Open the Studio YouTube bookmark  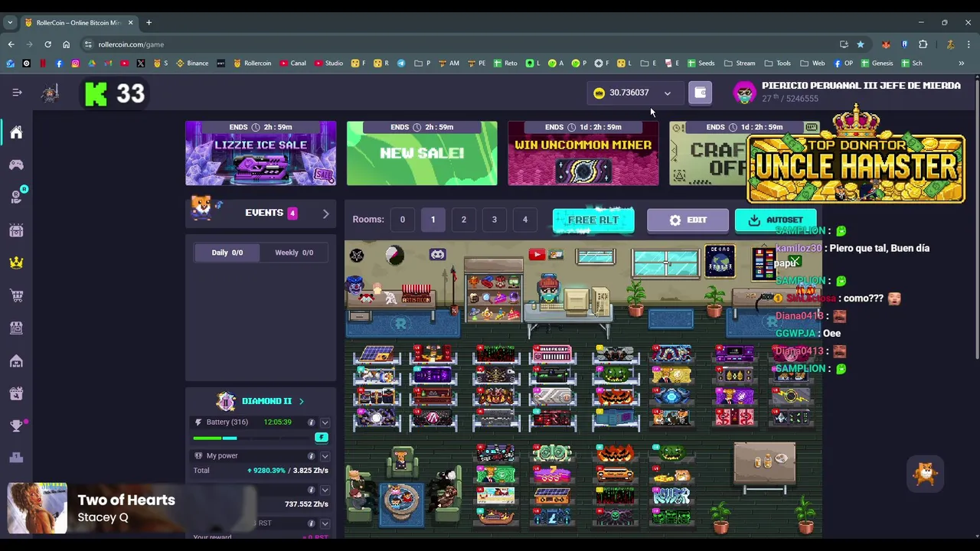[328, 64]
